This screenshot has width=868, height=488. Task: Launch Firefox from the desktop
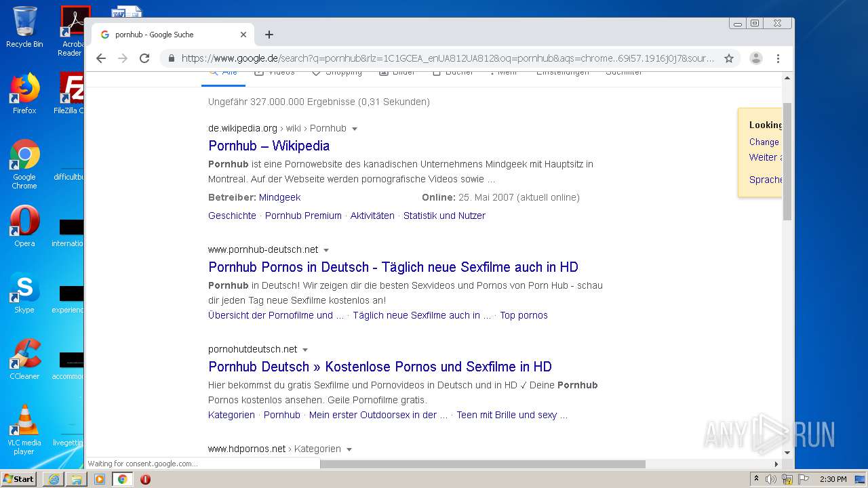(24, 94)
